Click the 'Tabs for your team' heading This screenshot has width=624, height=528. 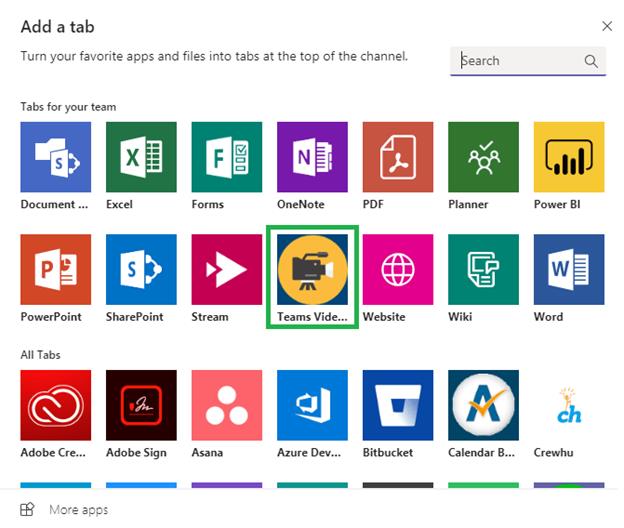pyautogui.click(x=68, y=107)
